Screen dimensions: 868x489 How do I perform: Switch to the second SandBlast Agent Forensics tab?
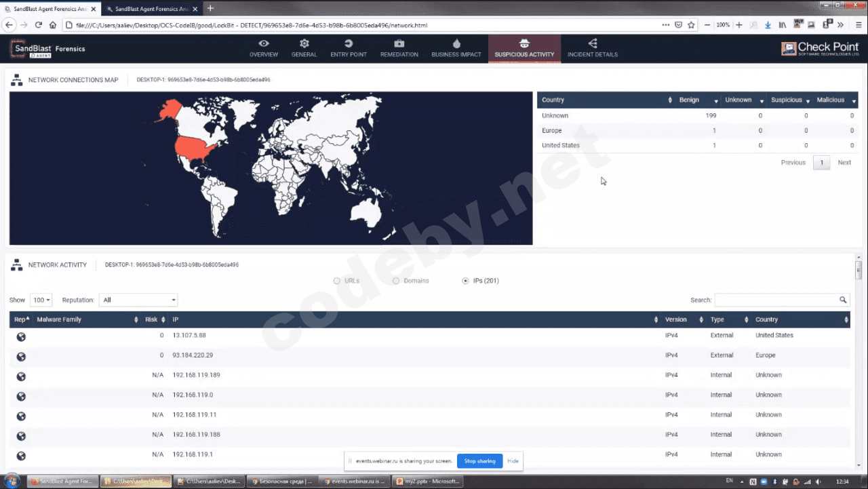pos(151,9)
